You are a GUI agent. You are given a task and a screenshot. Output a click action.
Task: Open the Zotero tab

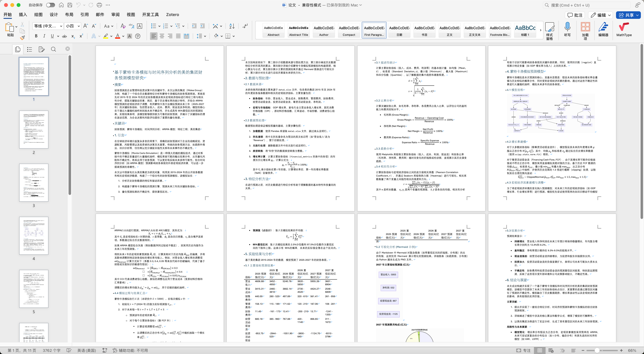[172, 15]
